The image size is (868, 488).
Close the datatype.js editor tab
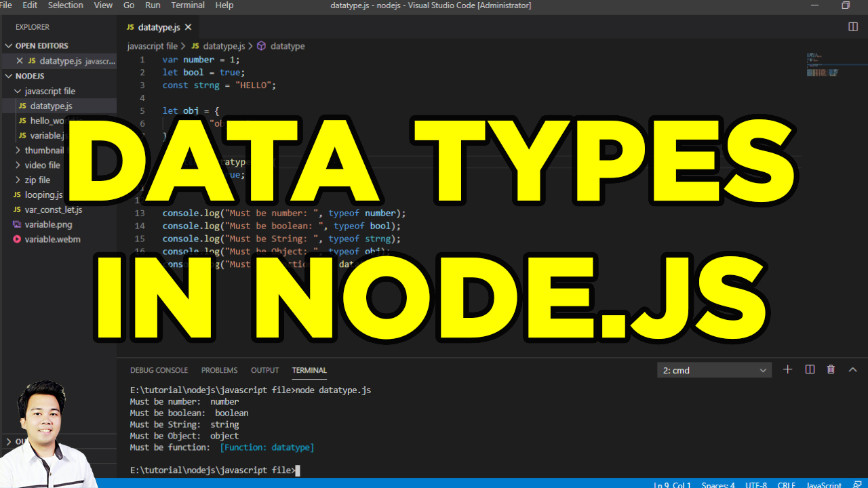tap(188, 27)
